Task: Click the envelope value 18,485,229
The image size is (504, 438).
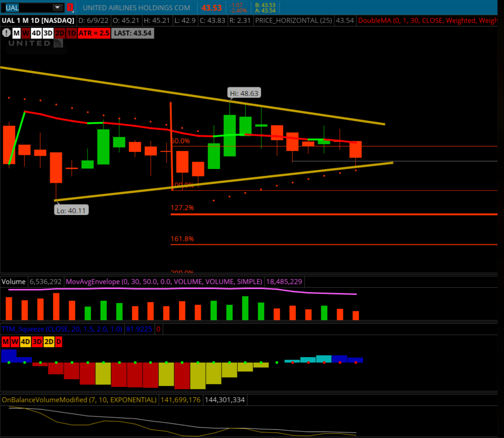Action: click(x=284, y=282)
